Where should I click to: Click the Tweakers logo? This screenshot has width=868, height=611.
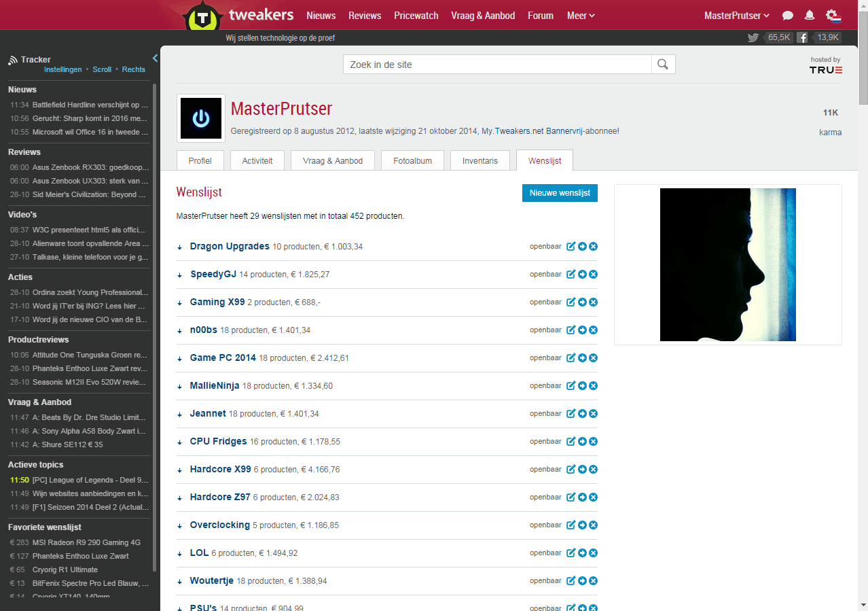point(238,16)
